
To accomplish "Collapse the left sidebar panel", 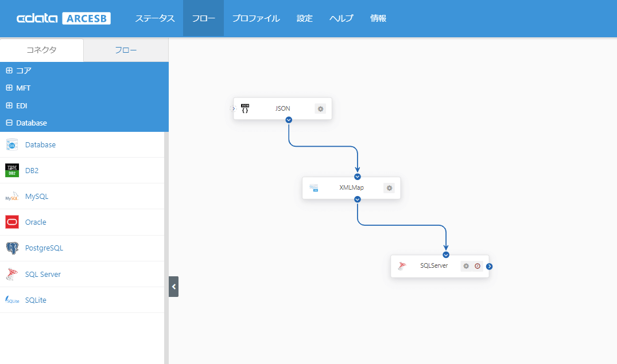I will coord(173,286).
